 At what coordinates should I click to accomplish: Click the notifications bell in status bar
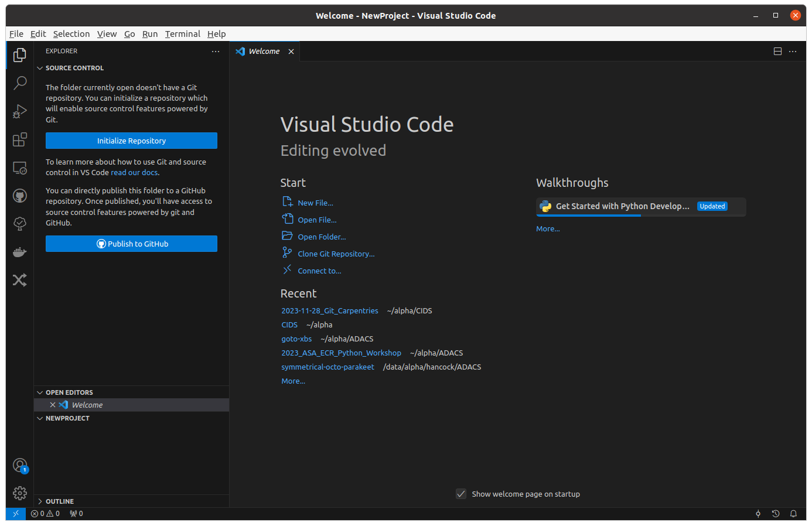click(x=793, y=514)
